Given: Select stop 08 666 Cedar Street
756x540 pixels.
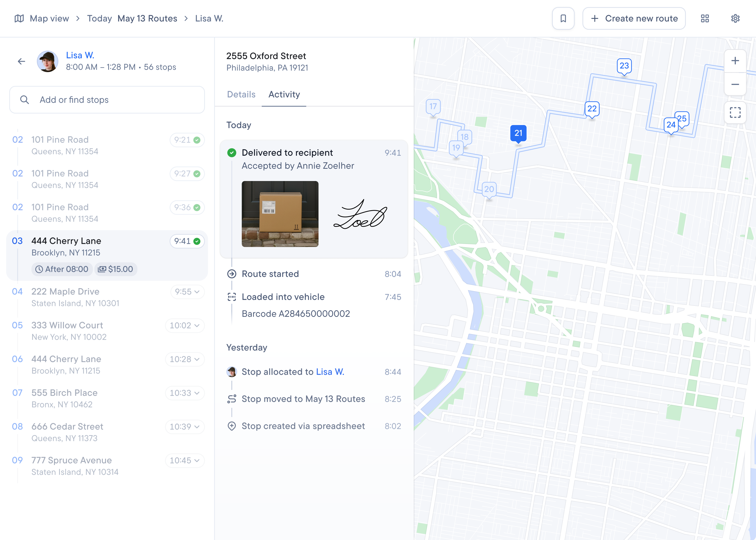Looking at the screenshot, I should (x=107, y=432).
